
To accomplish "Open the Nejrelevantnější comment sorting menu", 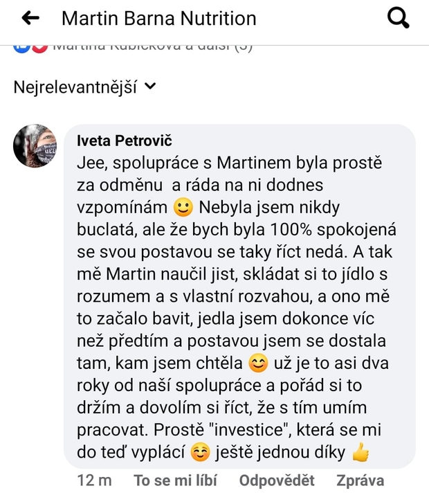I will pyautogui.click(x=76, y=87).
